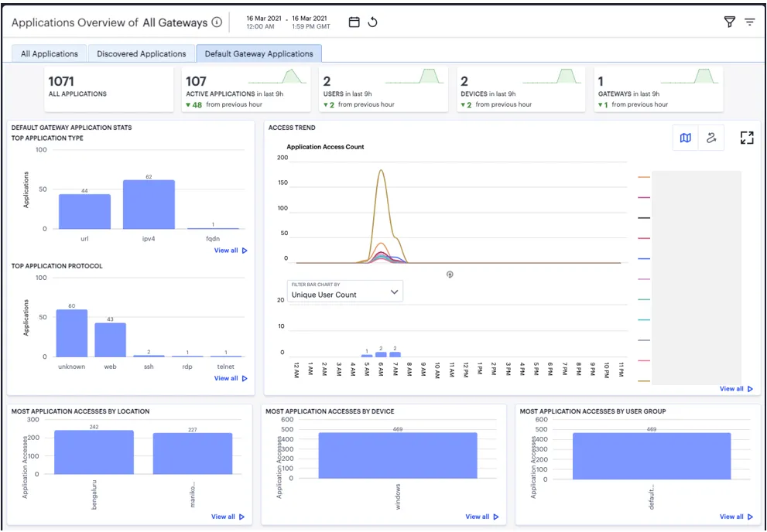Click View all under Top Application Type
The image size is (767, 532).
231,251
